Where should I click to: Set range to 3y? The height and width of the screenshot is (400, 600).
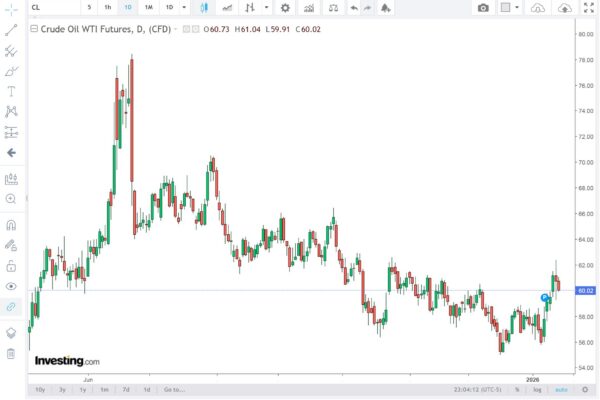click(62, 390)
